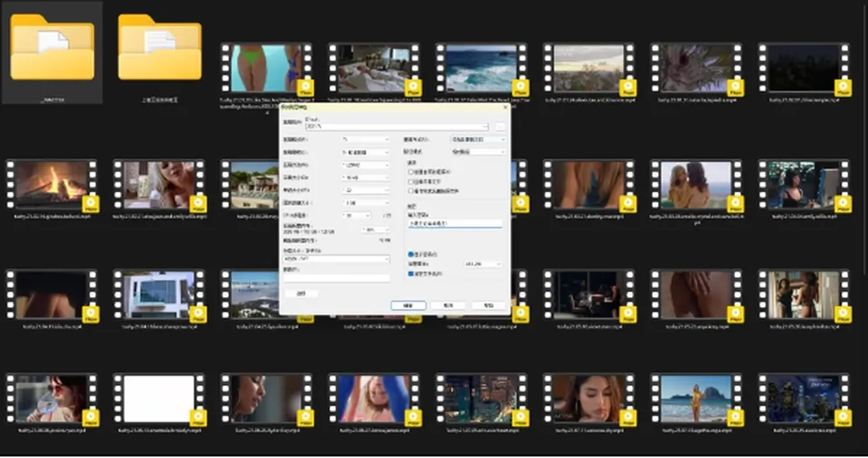Image resolution: width=868 pixels, height=458 pixels.
Task: Focus the password input field
Action: point(455,223)
